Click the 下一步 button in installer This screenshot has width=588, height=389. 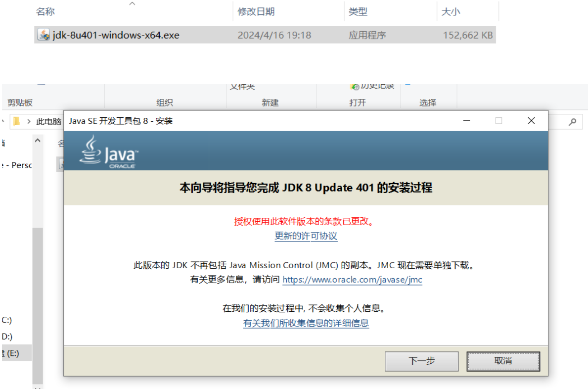[421, 361]
